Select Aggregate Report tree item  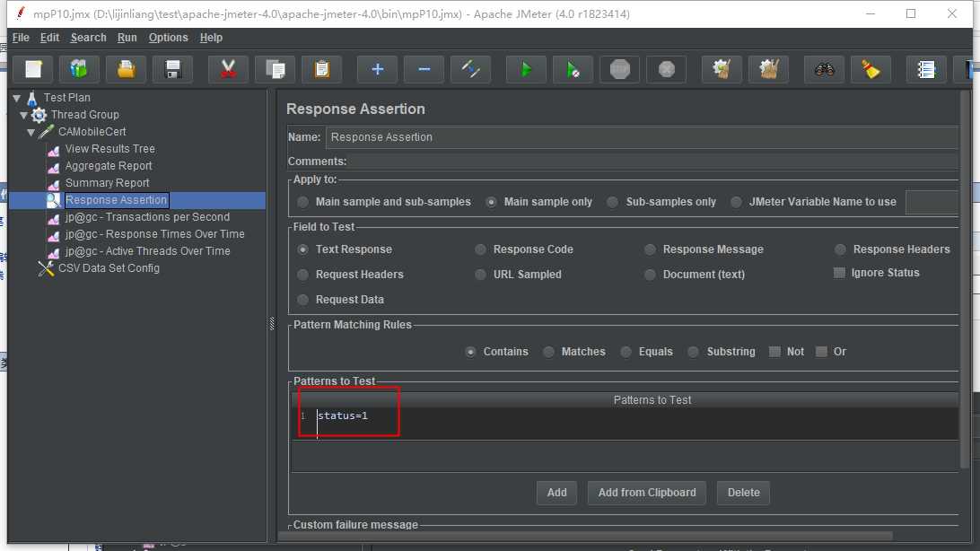109,165
